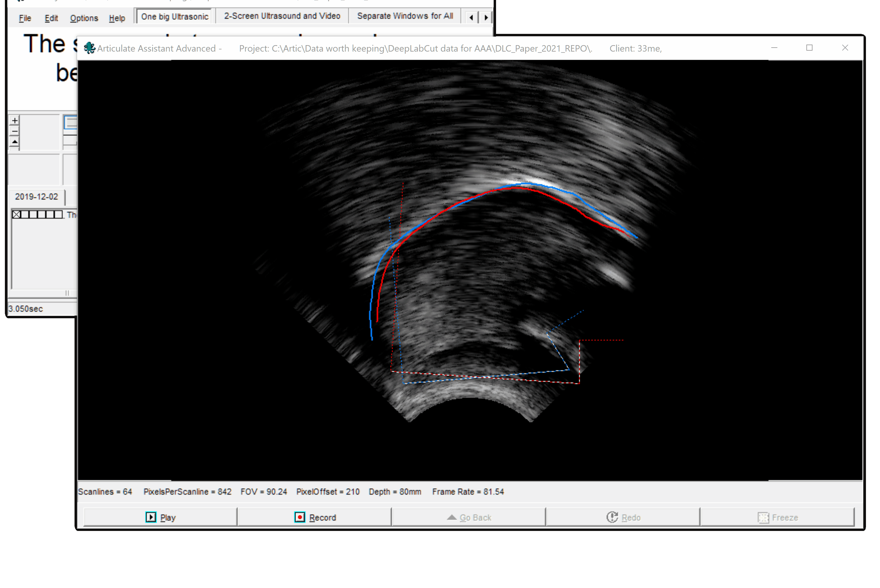880x588 pixels.
Task: Select the 2019-12-02 session tab
Action: tap(36, 197)
